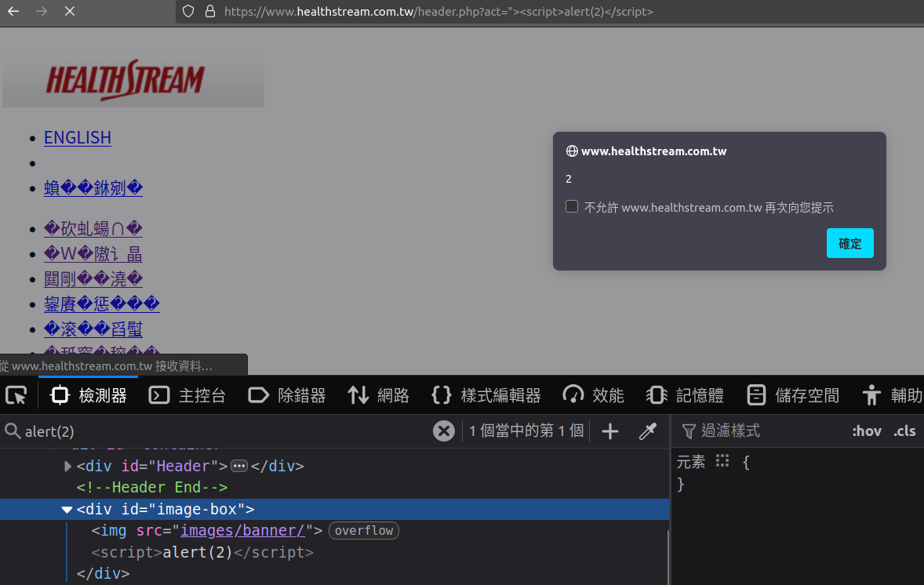Viewport: 924px width, 585px height.
Task: Click the ellipsis badge in Header div
Action: [239, 466]
